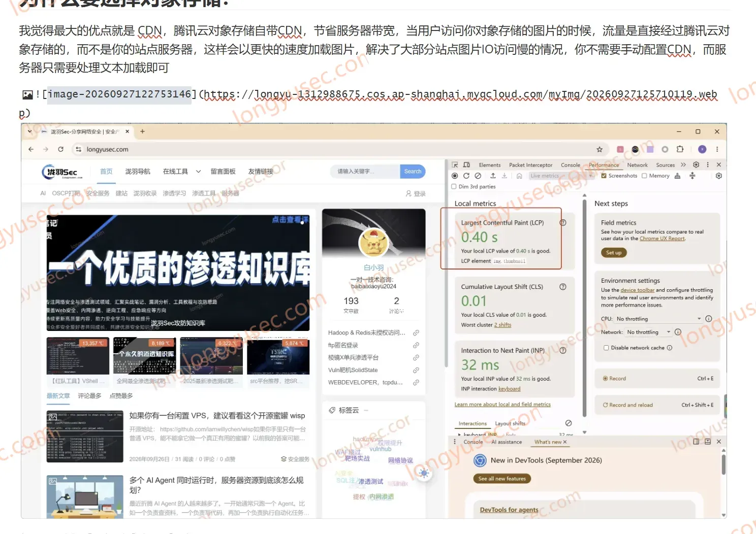Open DevTools main settings gear icon

pyautogui.click(x=696, y=165)
